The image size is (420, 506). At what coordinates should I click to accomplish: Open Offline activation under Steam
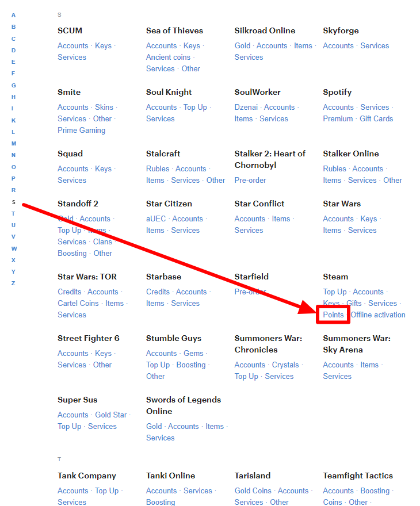click(377, 315)
